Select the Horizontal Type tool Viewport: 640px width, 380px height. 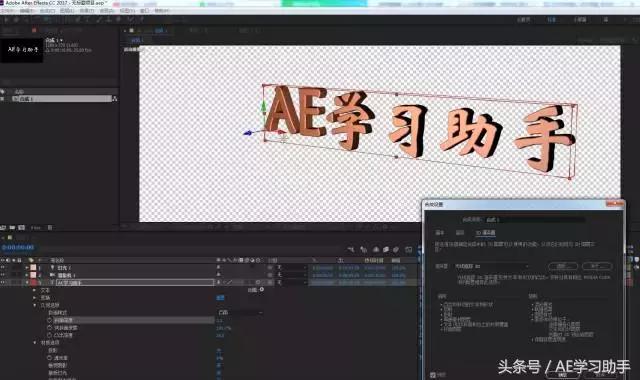pos(86,19)
